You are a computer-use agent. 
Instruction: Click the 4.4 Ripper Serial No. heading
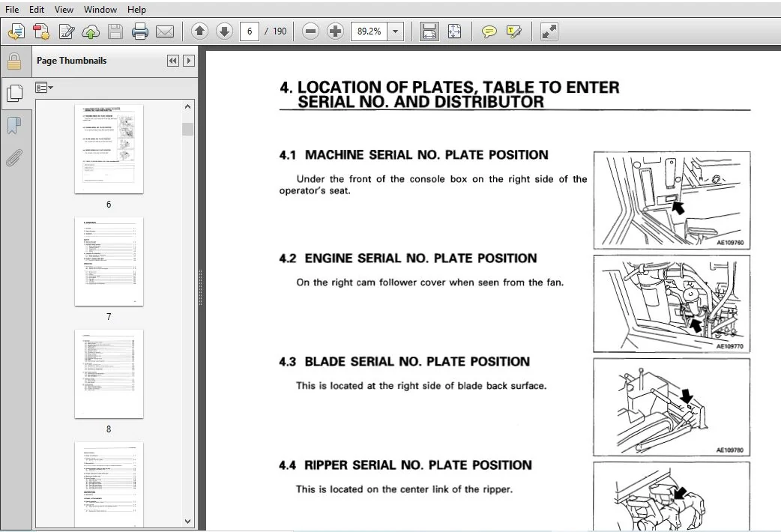[405, 465]
